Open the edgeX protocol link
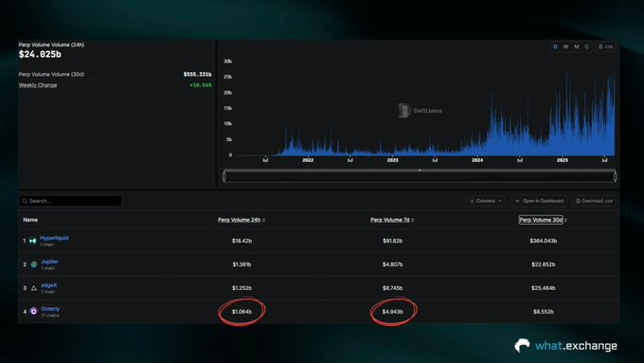 pyautogui.click(x=49, y=285)
